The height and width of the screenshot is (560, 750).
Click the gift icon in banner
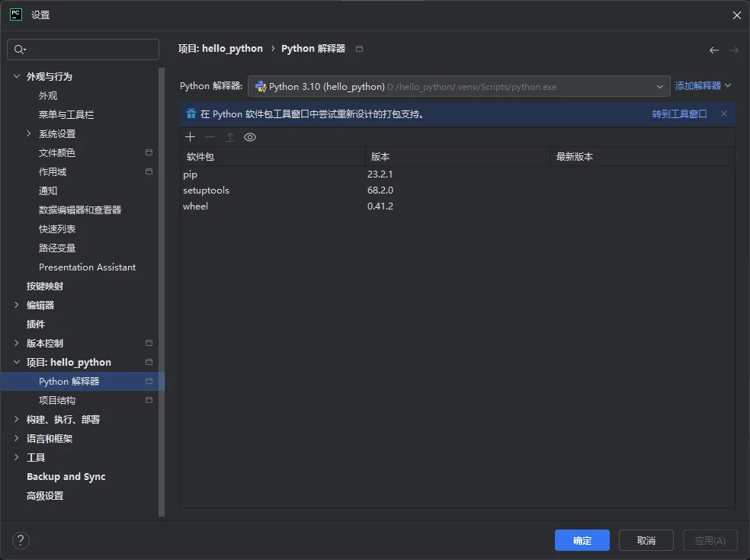(191, 114)
